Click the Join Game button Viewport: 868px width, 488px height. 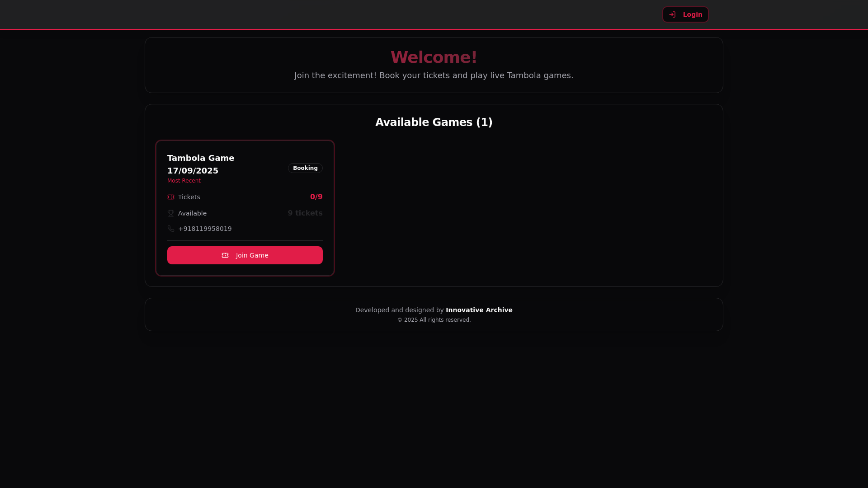pyautogui.click(x=245, y=255)
